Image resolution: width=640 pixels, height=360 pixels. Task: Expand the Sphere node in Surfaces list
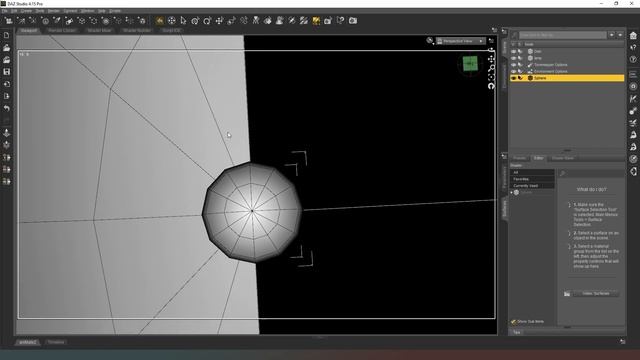click(511, 192)
